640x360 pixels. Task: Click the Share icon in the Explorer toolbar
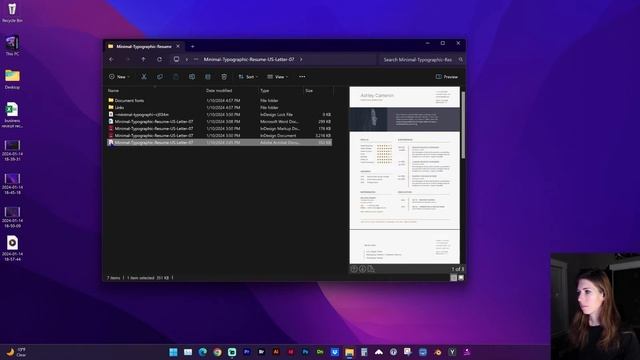(x=208, y=77)
